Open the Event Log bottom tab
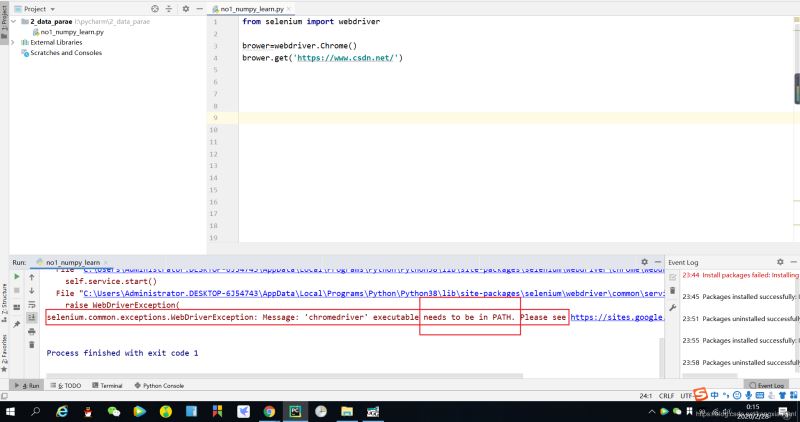 [x=766, y=386]
